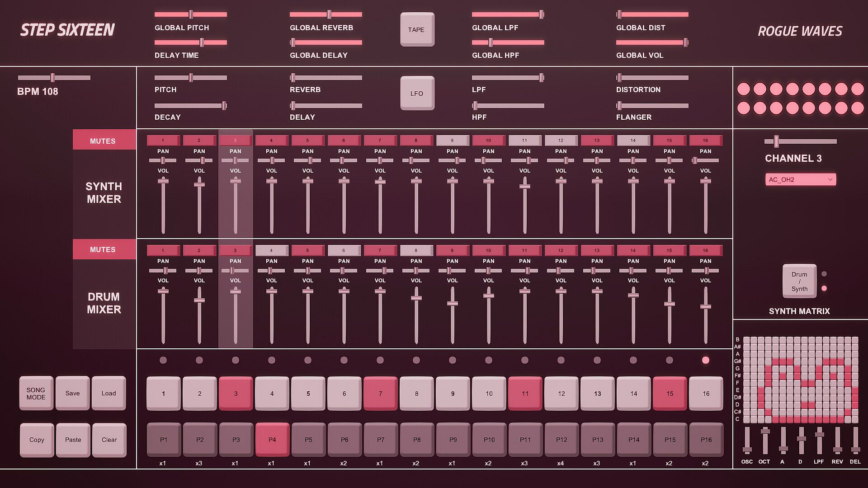The height and width of the screenshot is (488, 868).
Task: Click the Save button
Action: coord(72,393)
